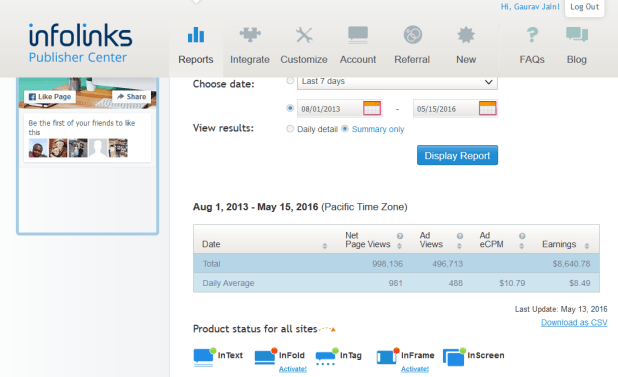The image size is (618, 377).
Task: Click the InFrame product icon
Action: [x=388, y=356]
